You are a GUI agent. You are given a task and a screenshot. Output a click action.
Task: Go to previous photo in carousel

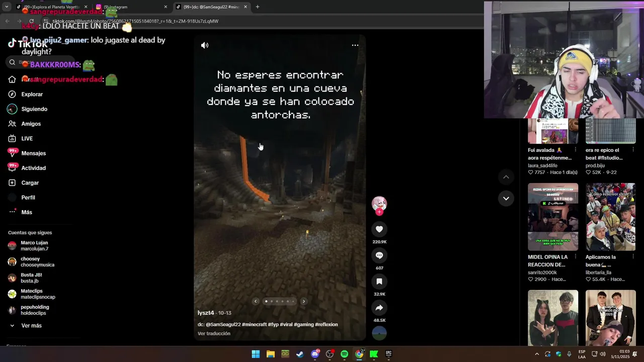click(x=256, y=302)
